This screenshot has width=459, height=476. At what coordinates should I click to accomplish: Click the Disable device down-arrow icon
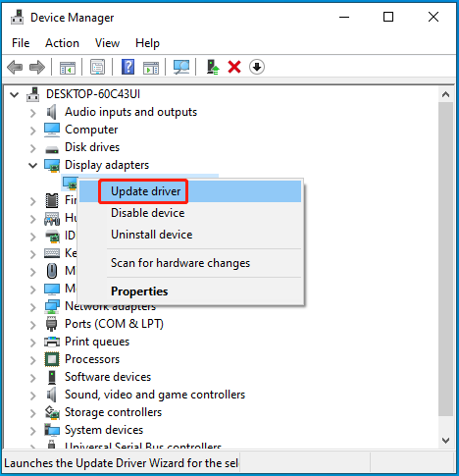click(x=257, y=67)
